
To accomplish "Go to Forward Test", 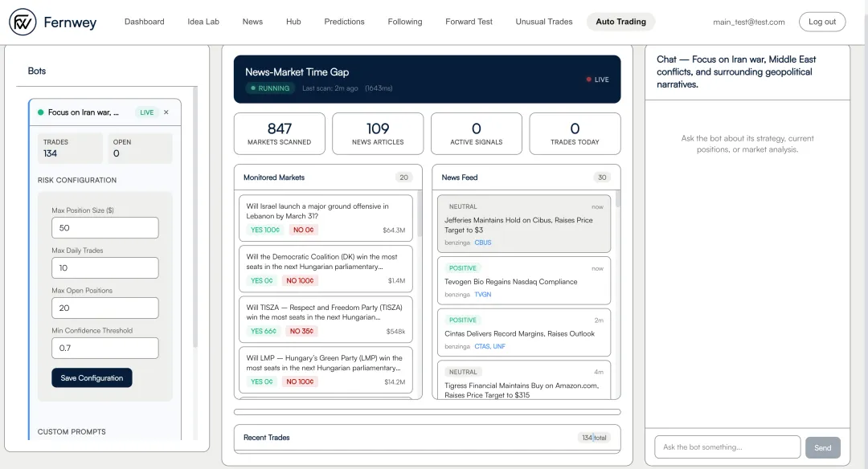I will click(469, 22).
